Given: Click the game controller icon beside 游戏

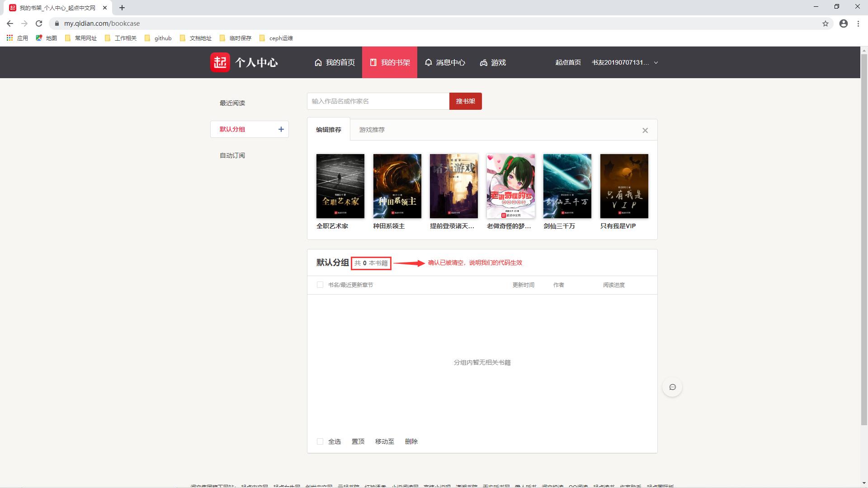Looking at the screenshot, I should 483,62.
